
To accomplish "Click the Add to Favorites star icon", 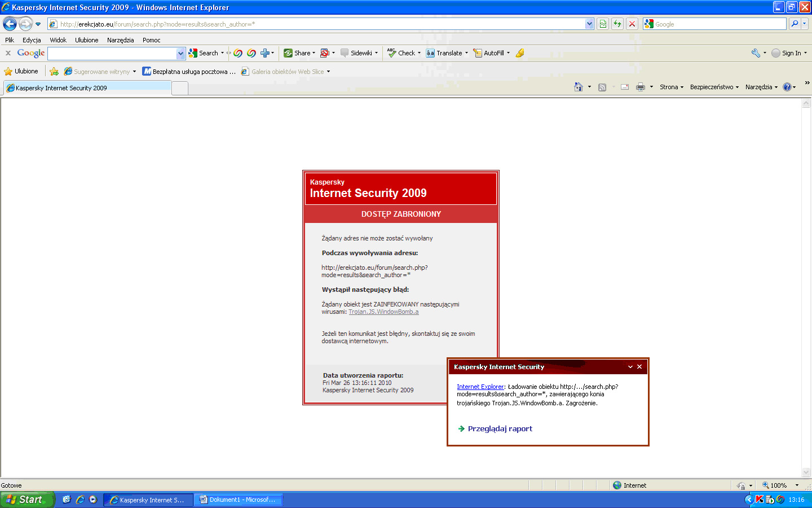I will (54, 72).
